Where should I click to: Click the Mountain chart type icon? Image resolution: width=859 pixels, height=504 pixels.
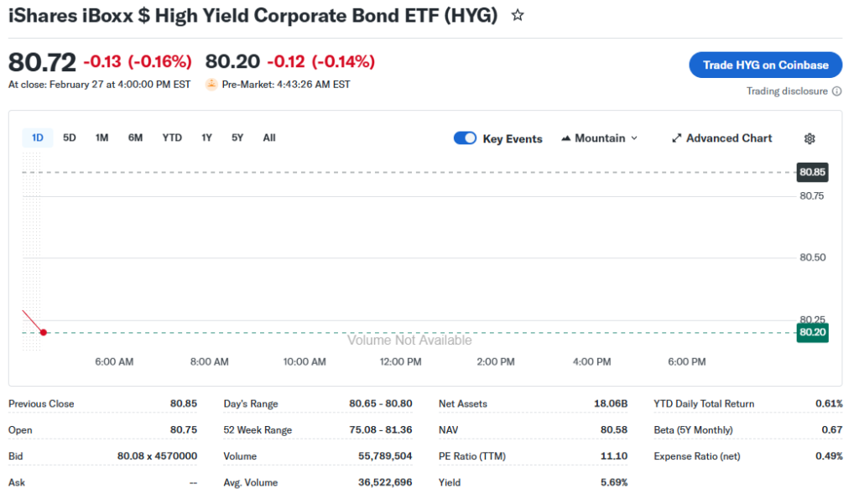[566, 138]
